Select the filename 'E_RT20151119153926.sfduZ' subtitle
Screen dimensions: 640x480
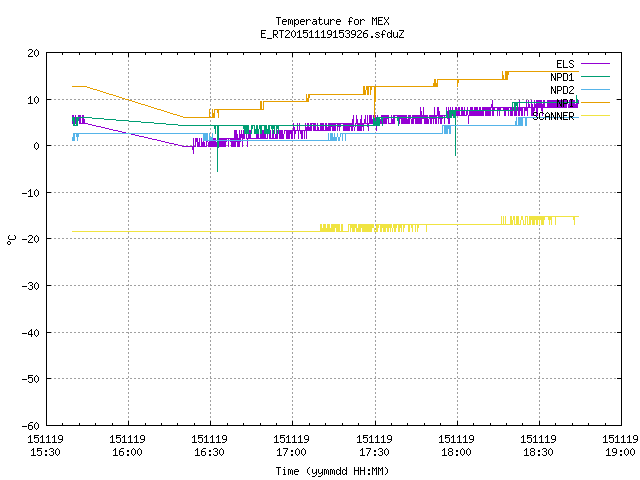pyautogui.click(x=332, y=34)
